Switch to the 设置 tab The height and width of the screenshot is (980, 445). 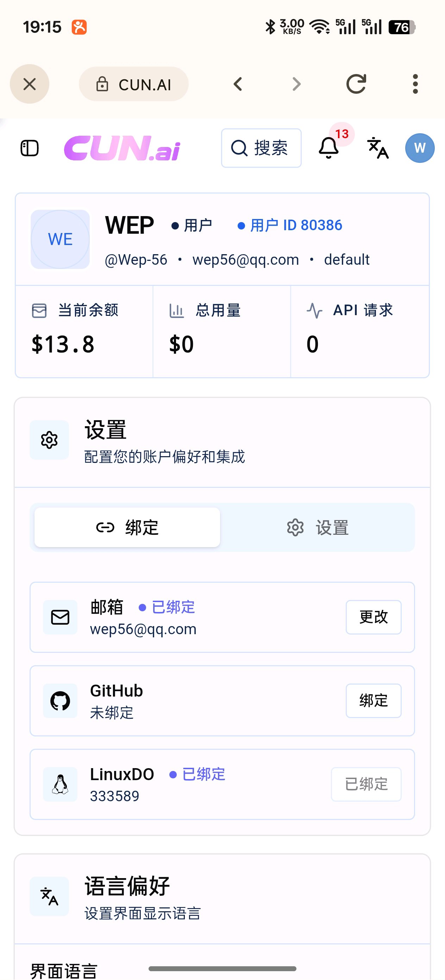pyautogui.click(x=318, y=527)
